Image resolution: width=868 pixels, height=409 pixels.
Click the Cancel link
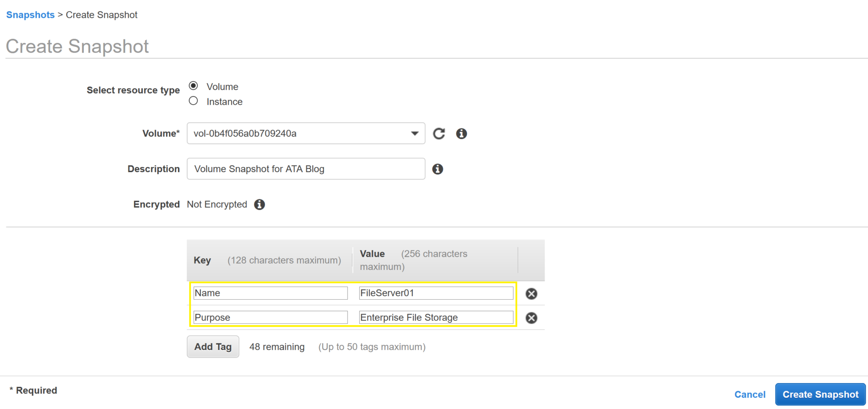[750, 394]
